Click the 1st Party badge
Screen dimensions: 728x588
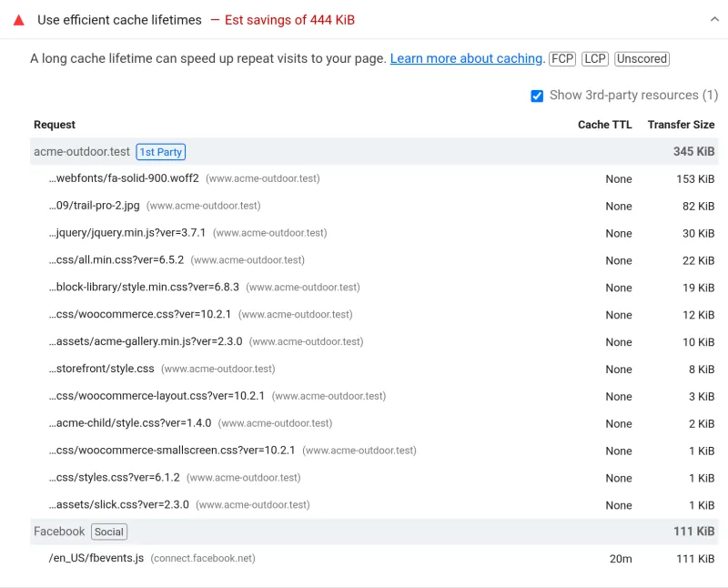coord(161,152)
